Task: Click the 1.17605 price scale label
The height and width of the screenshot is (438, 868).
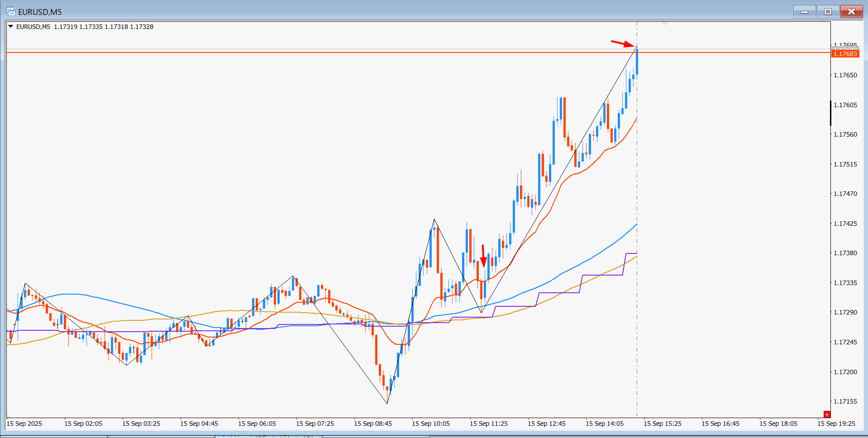Action: (845, 105)
